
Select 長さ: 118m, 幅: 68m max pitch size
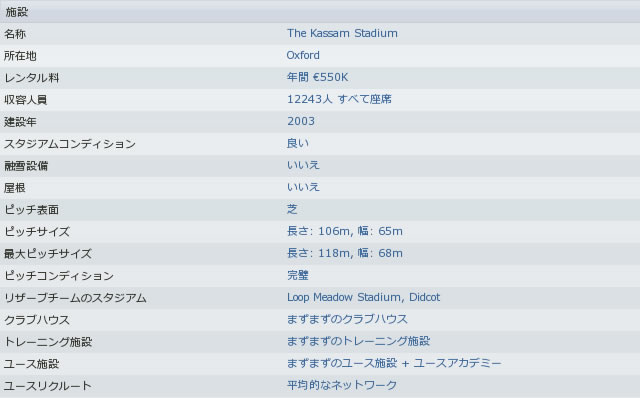344,253
